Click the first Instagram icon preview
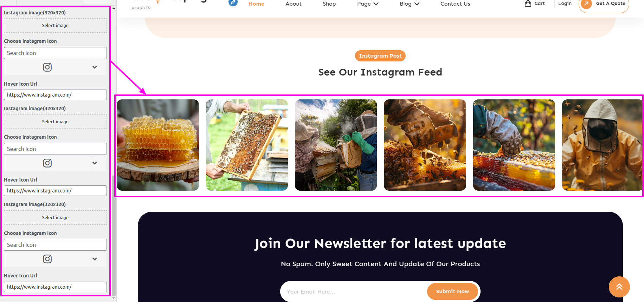Screen dimensions: 644x302 point(47,67)
